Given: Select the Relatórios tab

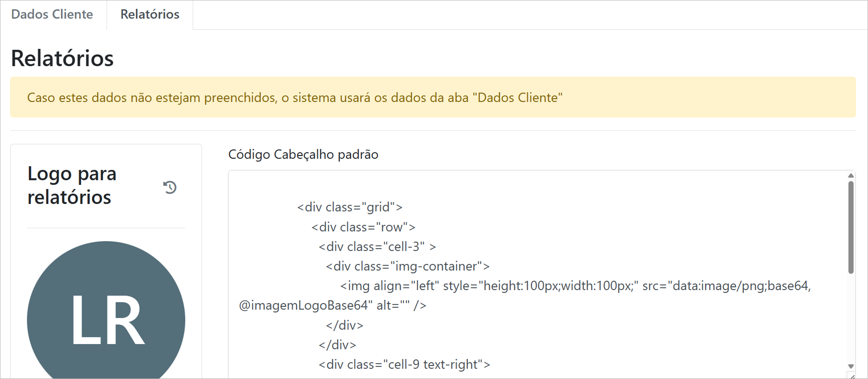Looking at the screenshot, I should coord(150,14).
